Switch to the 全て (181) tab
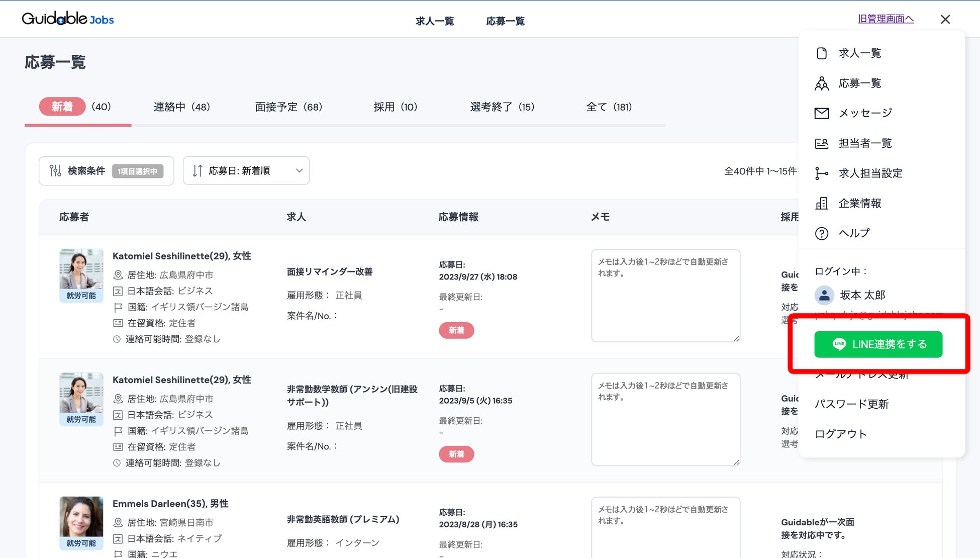Image resolution: width=980 pixels, height=558 pixels. pos(609,107)
